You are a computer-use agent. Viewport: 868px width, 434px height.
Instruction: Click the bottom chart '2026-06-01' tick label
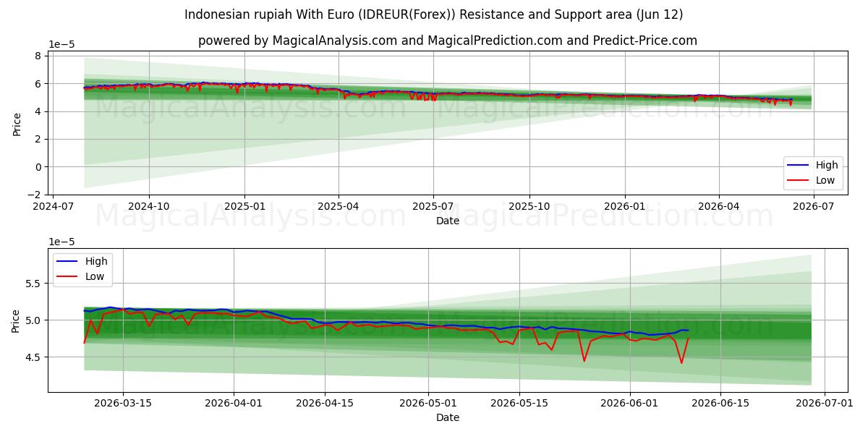point(629,404)
